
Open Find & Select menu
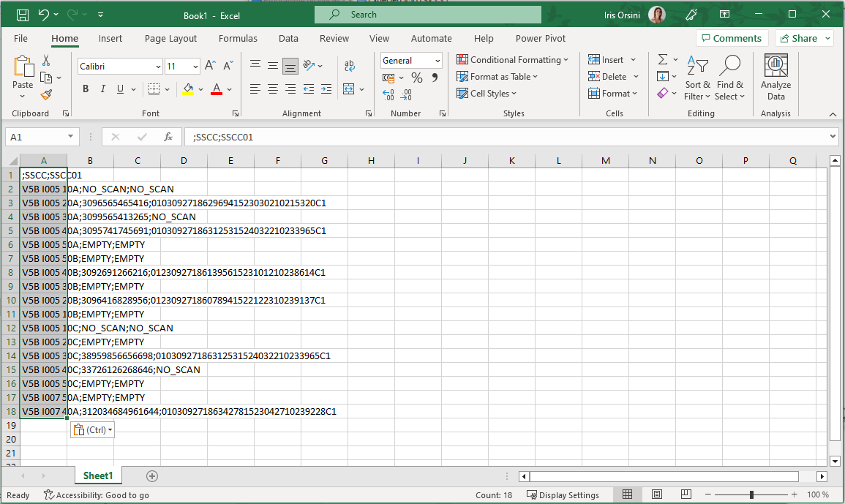(729, 78)
